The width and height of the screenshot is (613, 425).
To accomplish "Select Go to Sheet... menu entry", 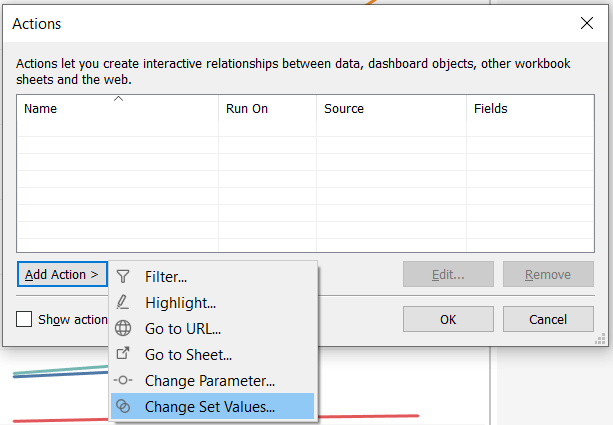I will [x=213, y=355].
